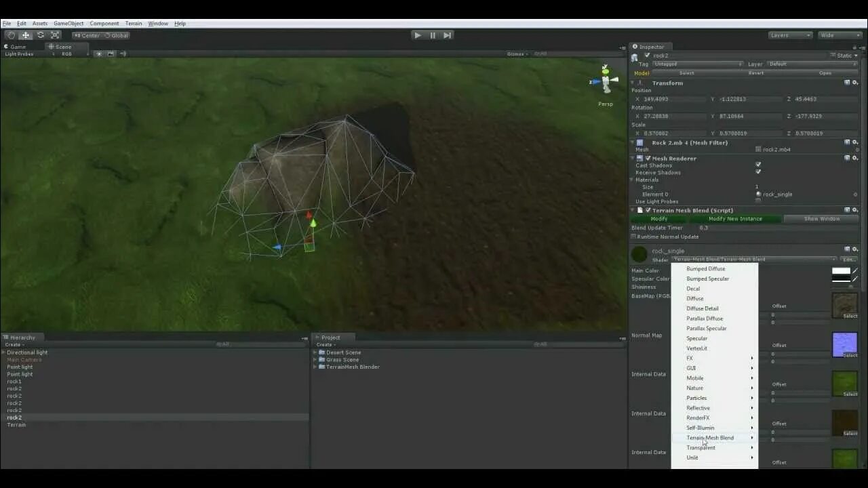Open Transform component gear settings
Image resolution: width=868 pixels, height=488 pixels.
855,83
